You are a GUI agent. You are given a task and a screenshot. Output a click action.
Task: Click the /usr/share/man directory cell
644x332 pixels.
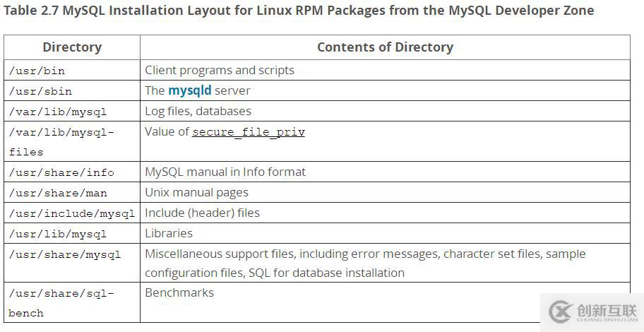coord(57,193)
